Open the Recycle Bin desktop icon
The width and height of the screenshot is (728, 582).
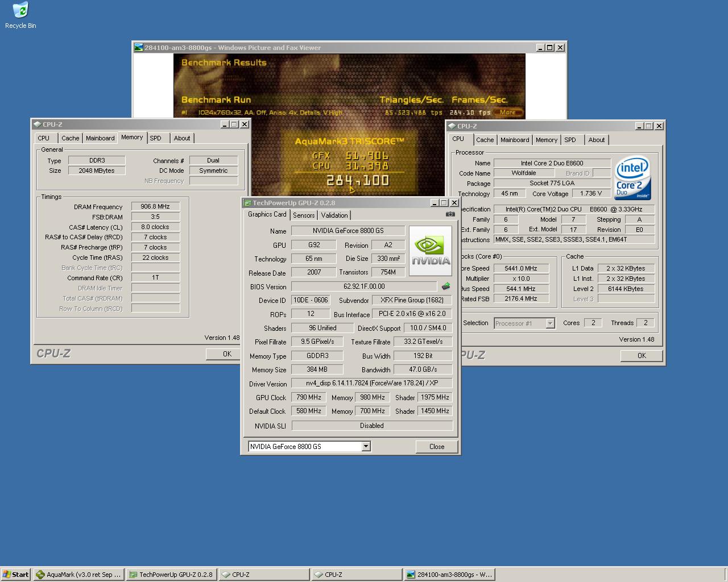pos(20,15)
